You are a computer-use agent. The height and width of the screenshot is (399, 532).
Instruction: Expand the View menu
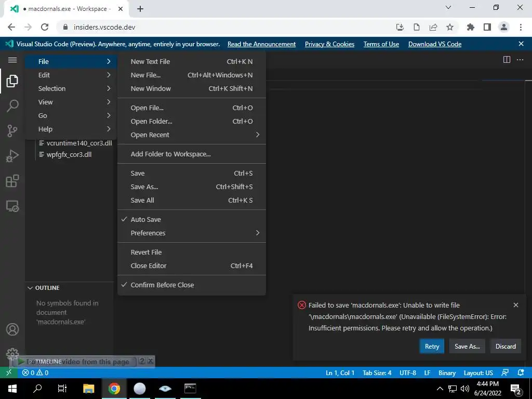click(71, 102)
